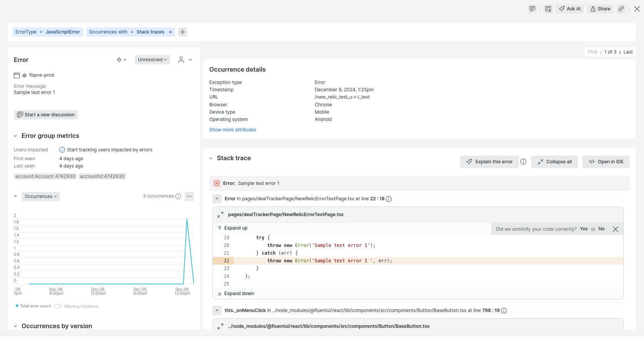Answer Yes to unminify question
Screen dimensions: 644x339
pos(584,229)
